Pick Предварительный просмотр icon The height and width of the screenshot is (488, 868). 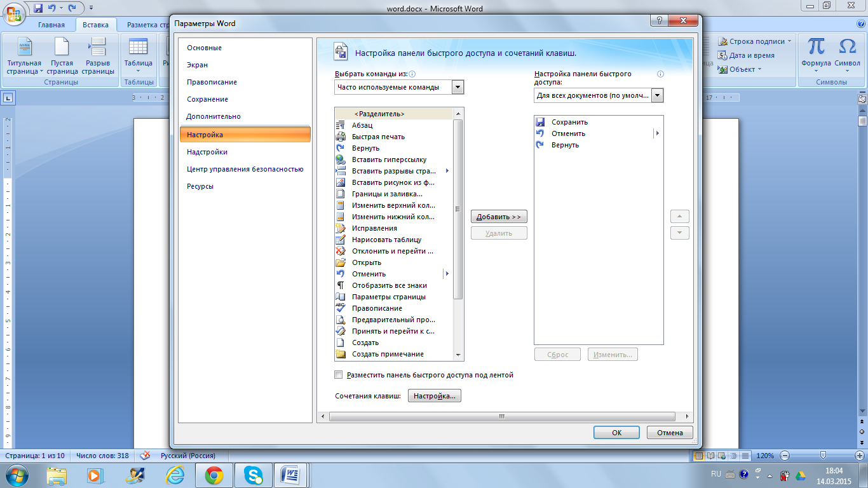(340, 320)
